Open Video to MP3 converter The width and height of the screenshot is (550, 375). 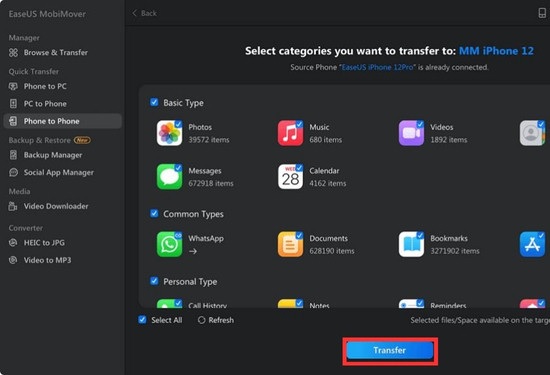tap(62, 260)
